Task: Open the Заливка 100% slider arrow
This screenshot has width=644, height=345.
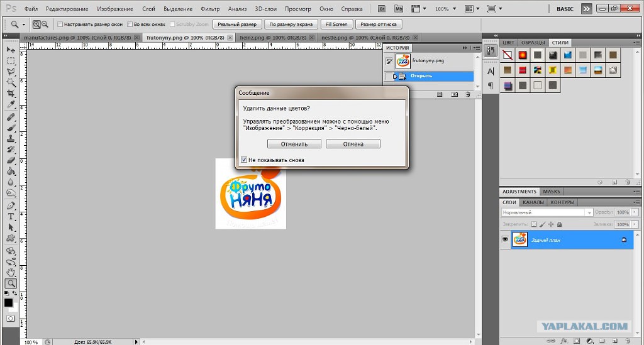Action: point(635,224)
